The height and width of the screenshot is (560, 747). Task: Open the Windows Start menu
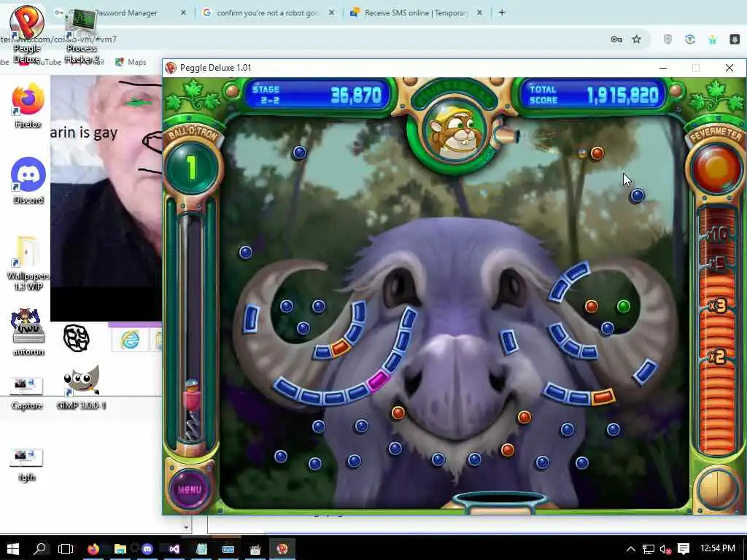tap(13, 548)
